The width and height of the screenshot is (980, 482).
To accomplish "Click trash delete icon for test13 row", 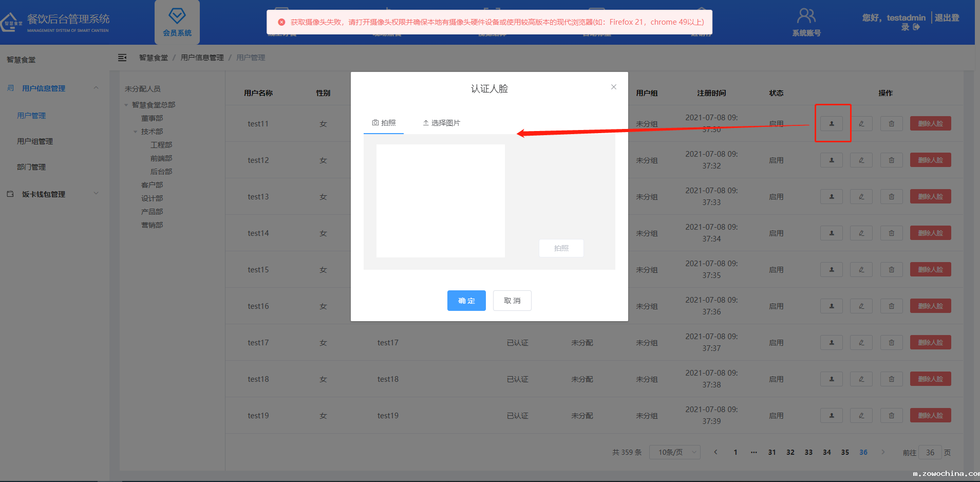I will click(891, 197).
